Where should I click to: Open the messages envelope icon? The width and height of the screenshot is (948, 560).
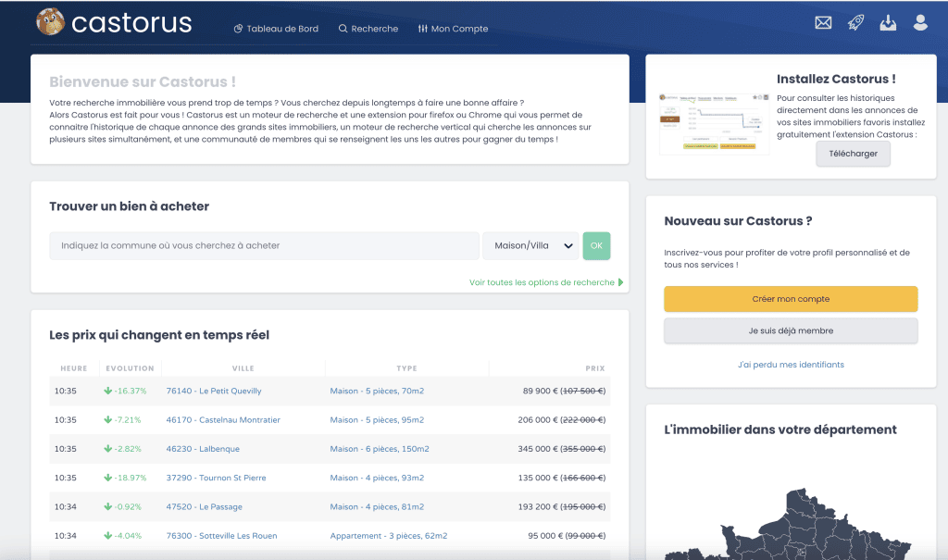823,22
